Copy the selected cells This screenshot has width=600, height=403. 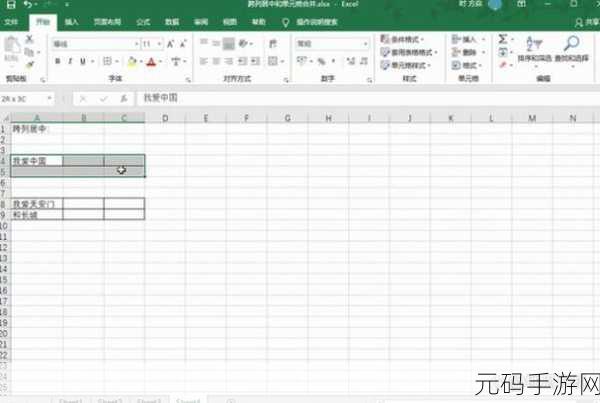click(x=29, y=52)
